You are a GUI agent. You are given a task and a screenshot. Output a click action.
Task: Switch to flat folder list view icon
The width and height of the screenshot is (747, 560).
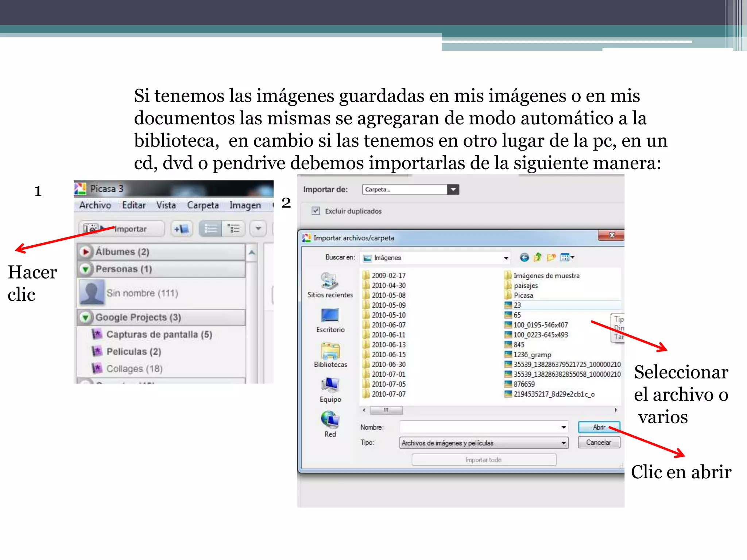pos(210,229)
